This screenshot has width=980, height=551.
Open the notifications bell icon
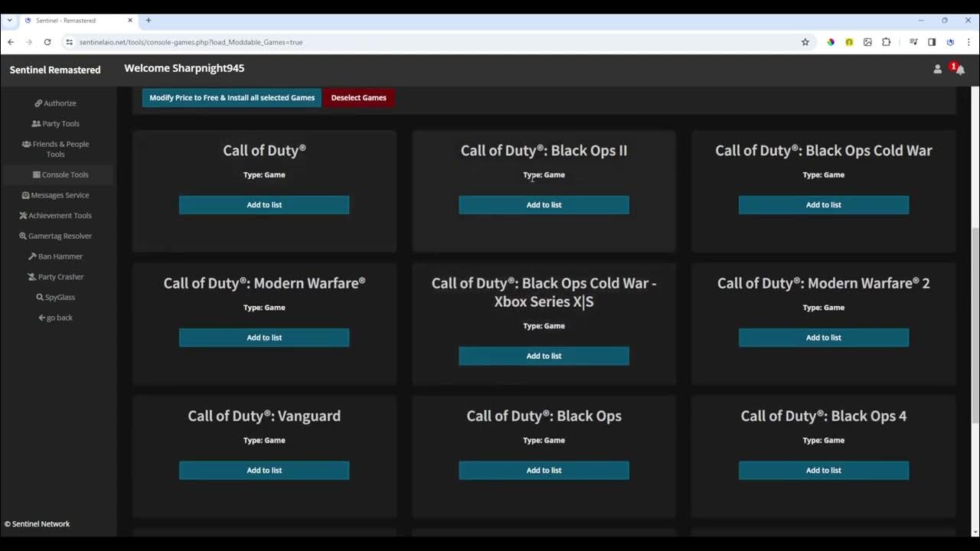959,70
